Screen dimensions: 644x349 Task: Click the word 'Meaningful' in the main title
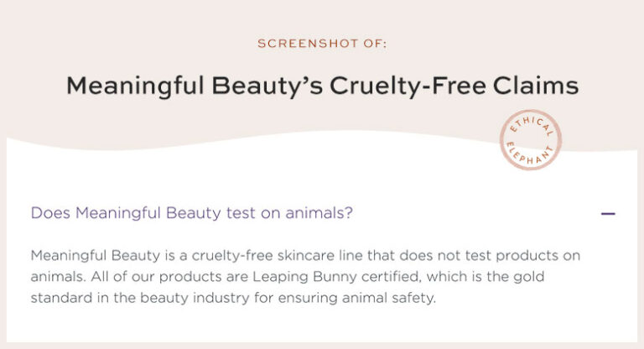pos(135,86)
